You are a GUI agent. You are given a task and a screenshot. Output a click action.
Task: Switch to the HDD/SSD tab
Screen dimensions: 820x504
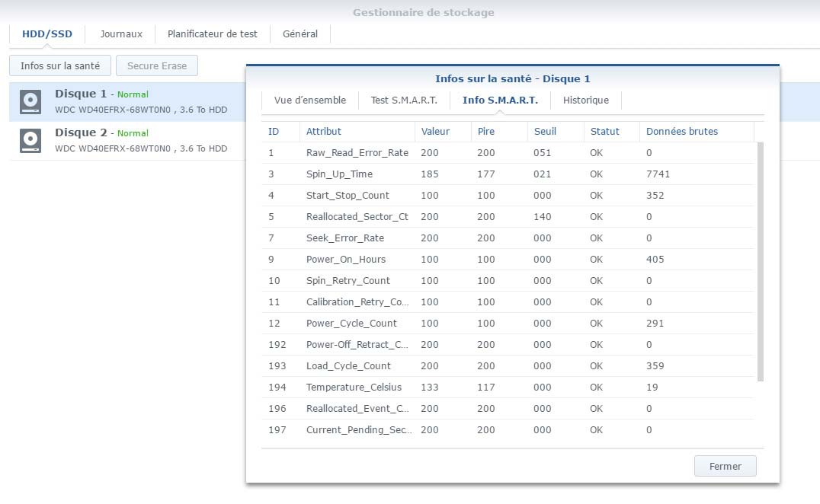[x=47, y=34]
